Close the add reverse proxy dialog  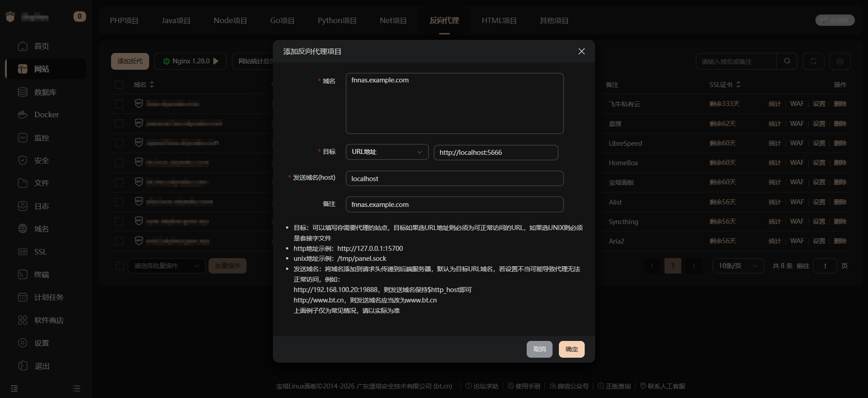581,52
